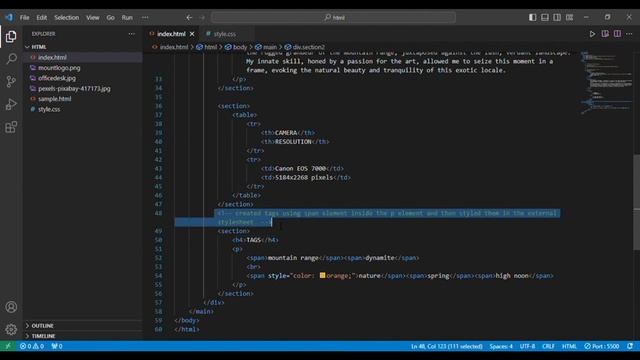Open the Selection menu
The height and width of the screenshot is (360, 640).
click(67, 18)
